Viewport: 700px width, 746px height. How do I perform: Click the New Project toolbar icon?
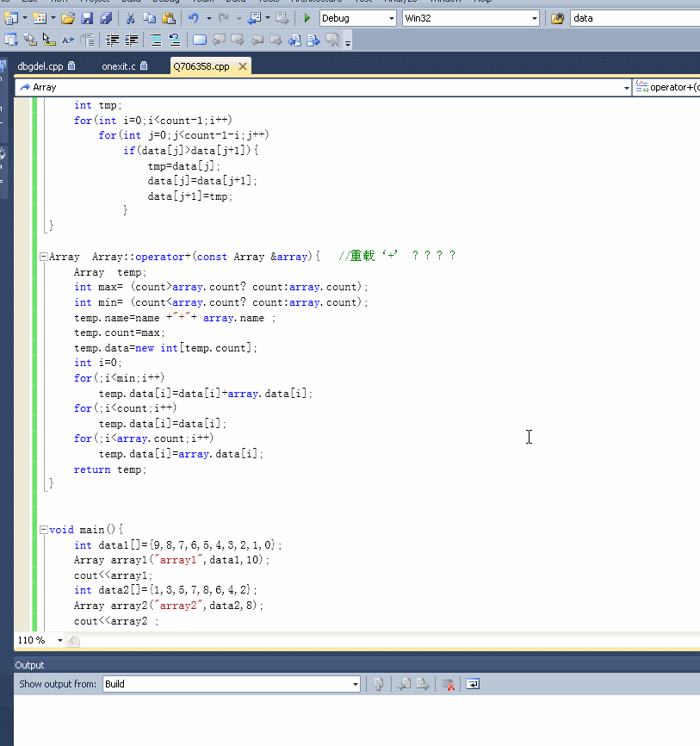pos(10,18)
